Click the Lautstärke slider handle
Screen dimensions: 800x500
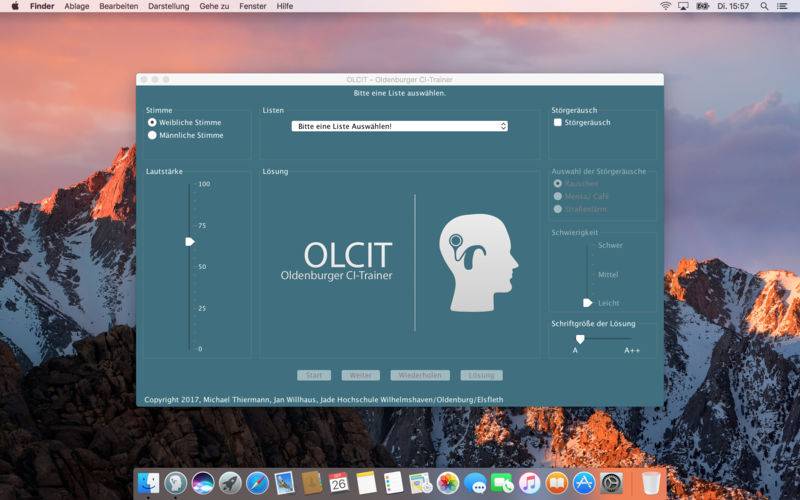189,241
